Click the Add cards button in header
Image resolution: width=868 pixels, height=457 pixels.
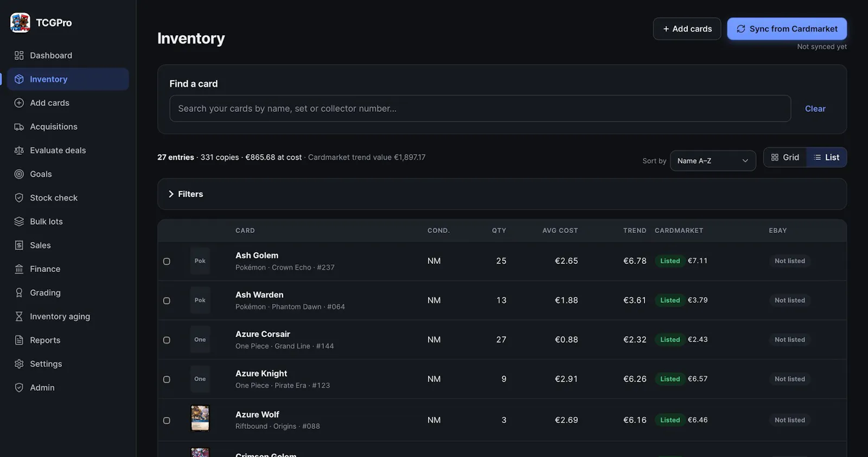[x=687, y=29]
